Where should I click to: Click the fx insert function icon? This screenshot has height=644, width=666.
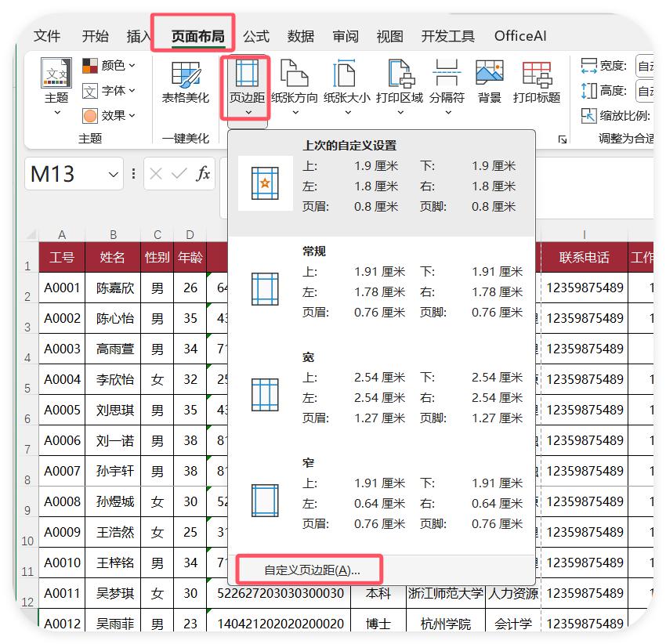pyautogui.click(x=203, y=174)
